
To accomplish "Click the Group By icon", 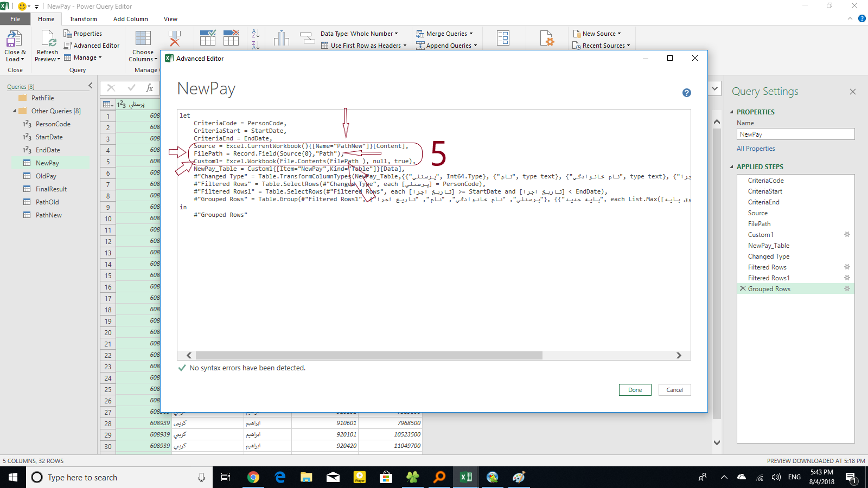I will 307,38.
